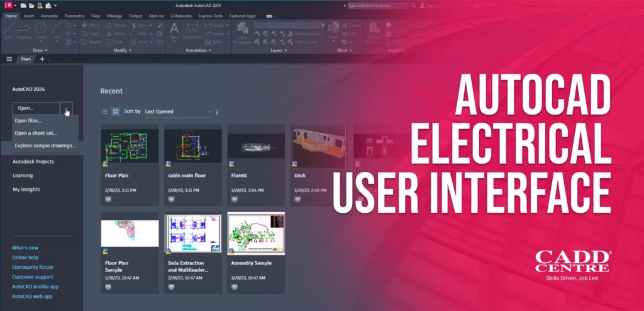Click the Online help link
Screen dimensions: 644x311
click(x=25, y=257)
